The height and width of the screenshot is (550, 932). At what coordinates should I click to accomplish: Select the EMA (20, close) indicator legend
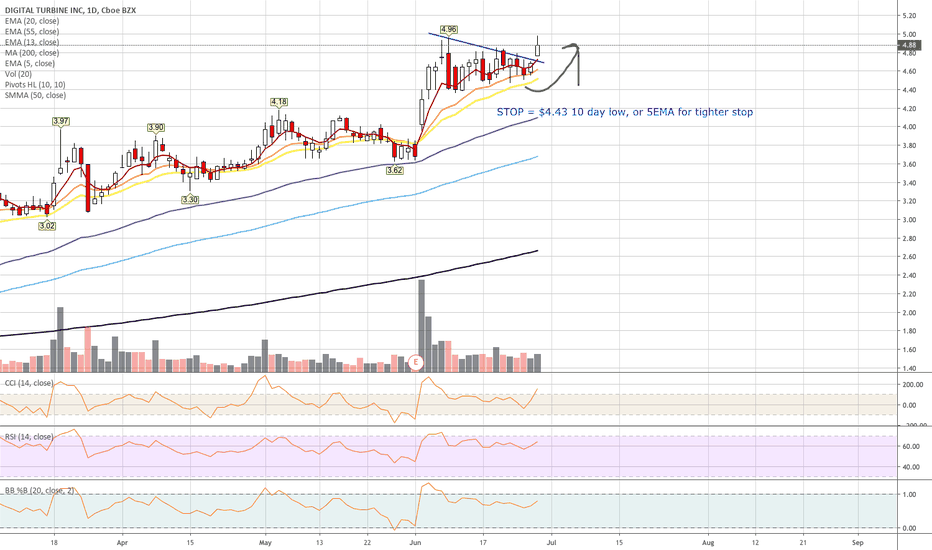(32, 21)
